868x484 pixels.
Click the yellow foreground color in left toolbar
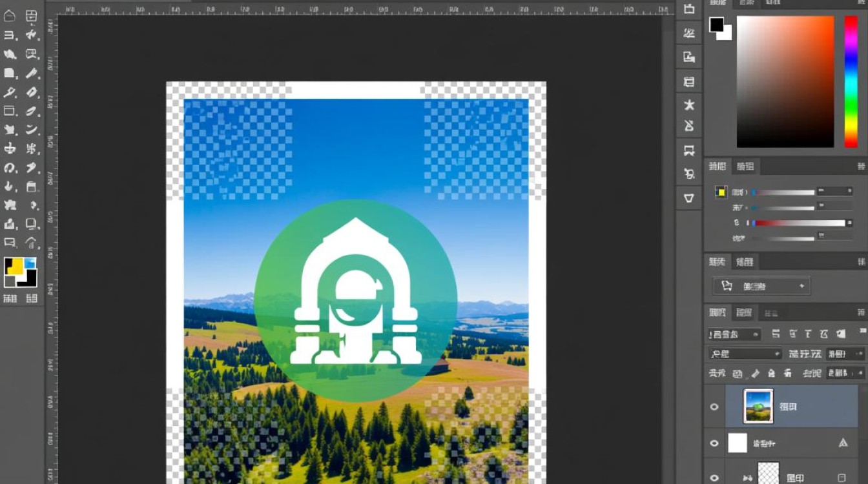(13, 267)
